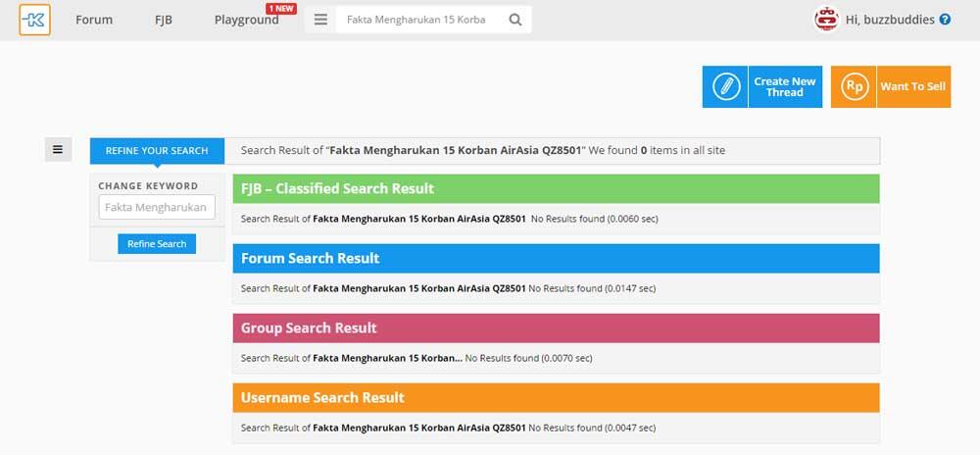Click the FJB – Classified Search Result header
The image size is (980, 455).
557,188
